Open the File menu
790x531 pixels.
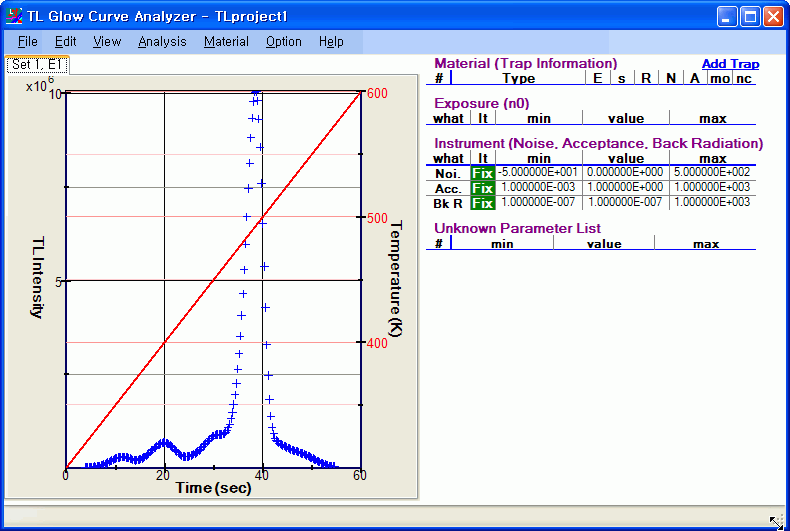click(27, 42)
